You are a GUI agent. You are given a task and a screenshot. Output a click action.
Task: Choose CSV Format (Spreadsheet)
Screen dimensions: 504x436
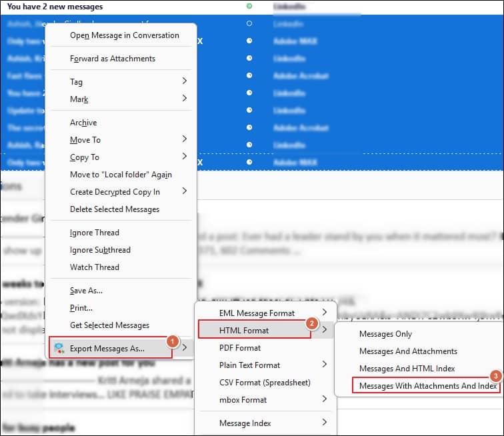coord(265,383)
